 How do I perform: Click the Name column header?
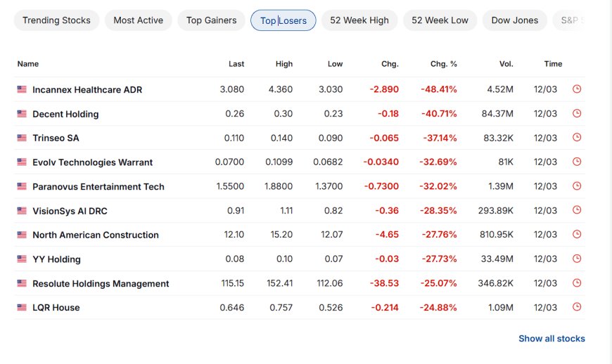click(x=28, y=64)
